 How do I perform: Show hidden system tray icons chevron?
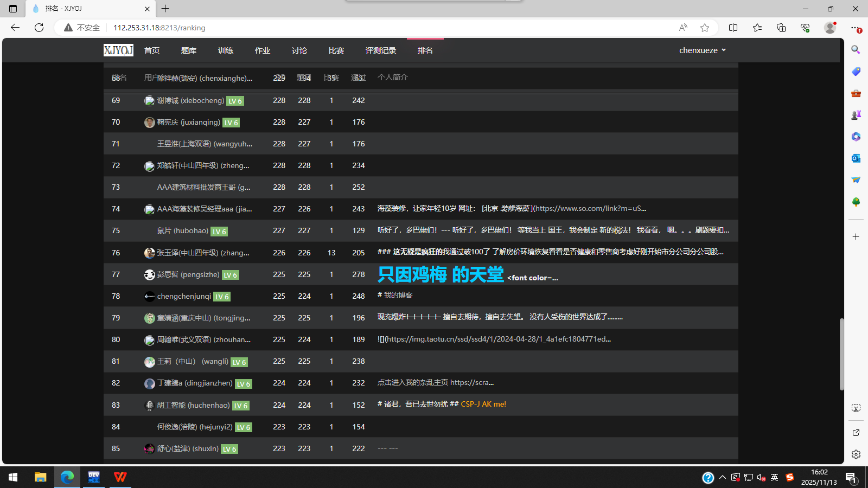[x=722, y=477]
